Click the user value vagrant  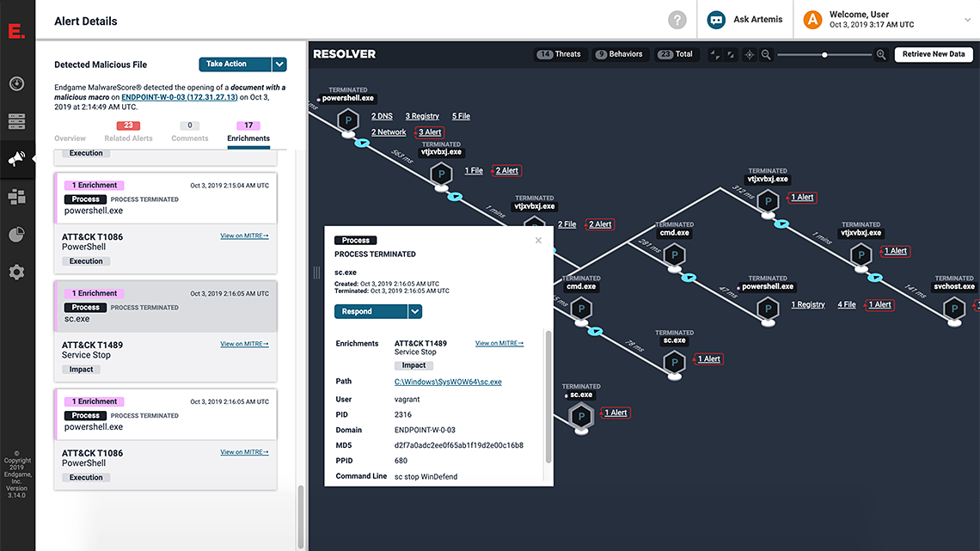click(407, 399)
